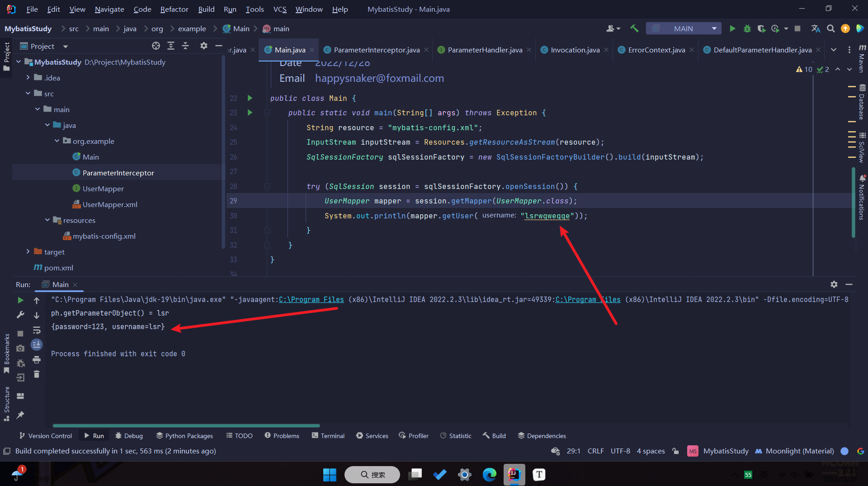This screenshot has width=868, height=486.
Task: Select Opened File locate icon in Project panel
Action: point(156,46)
